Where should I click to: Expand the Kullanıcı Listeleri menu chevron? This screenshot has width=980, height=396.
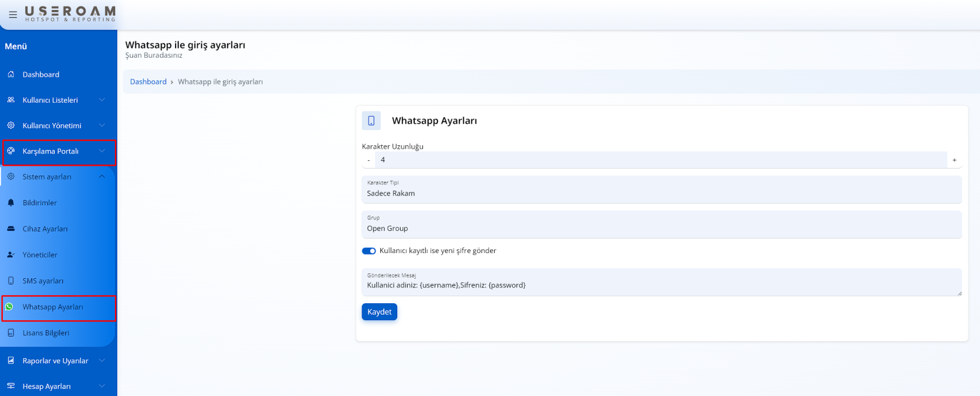(102, 100)
